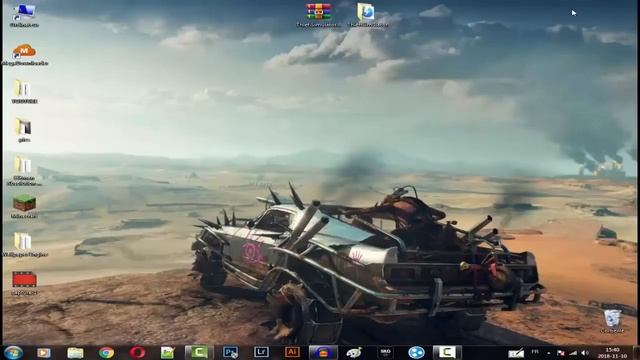Launch Adobe Lightroom from the taskbar

[x=261, y=353]
